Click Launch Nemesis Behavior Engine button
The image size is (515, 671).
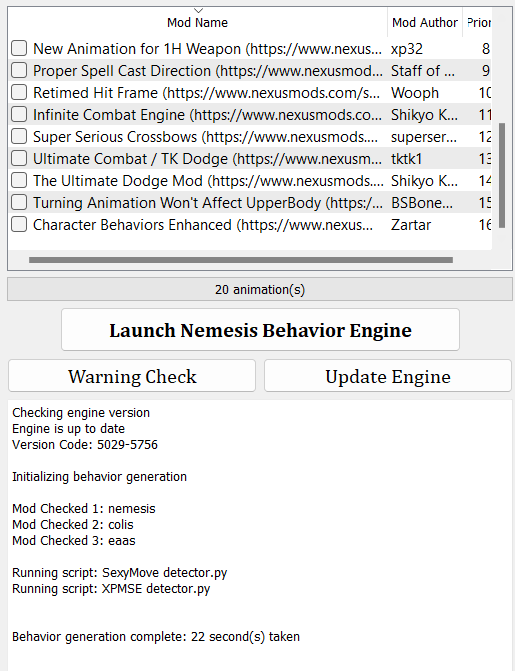pos(260,330)
